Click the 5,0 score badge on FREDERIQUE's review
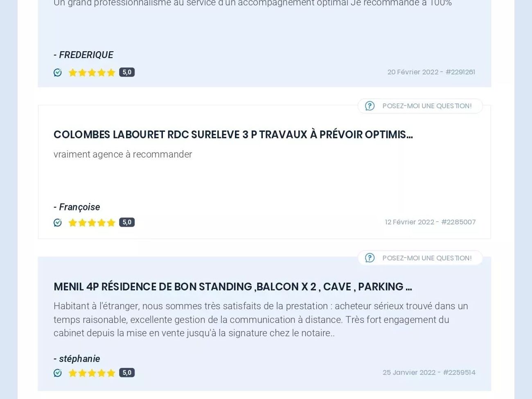532x399 pixels. tap(127, 72)
